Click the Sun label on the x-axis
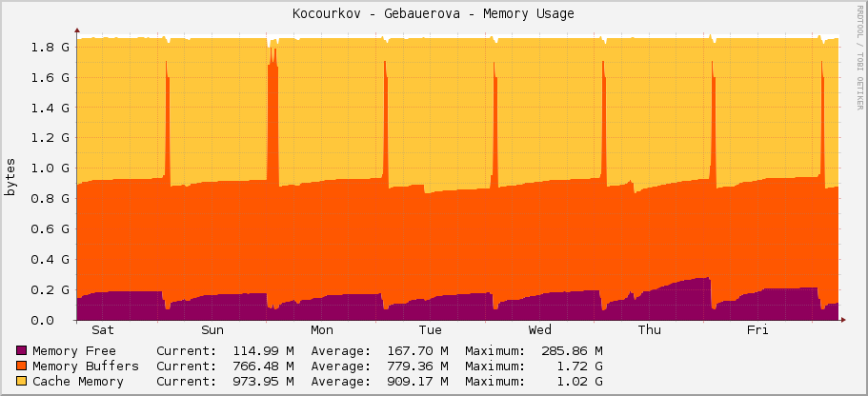Viewport: 868px width, 396px height. click(212, 330)
